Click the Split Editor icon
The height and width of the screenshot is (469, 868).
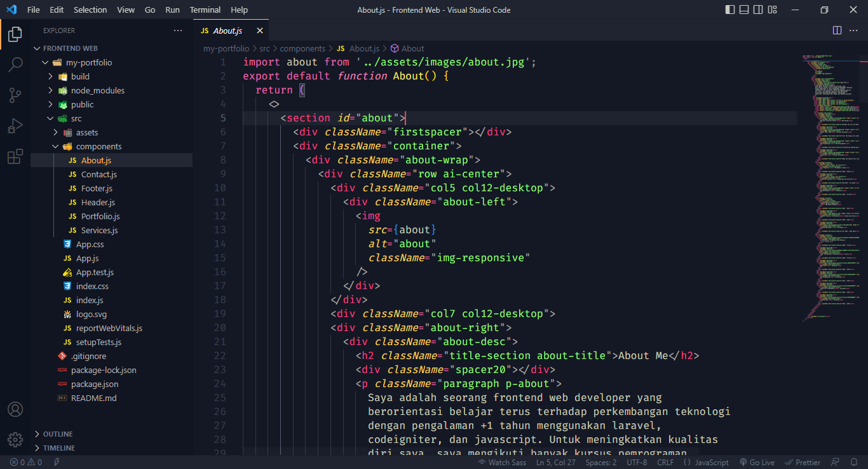coord(836,30)
